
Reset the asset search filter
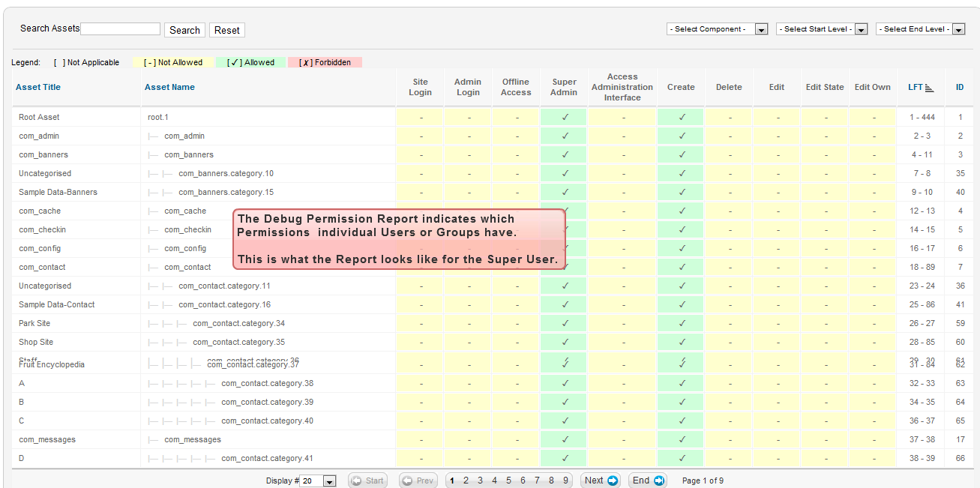pyautogui.click(x=227, y=30)
